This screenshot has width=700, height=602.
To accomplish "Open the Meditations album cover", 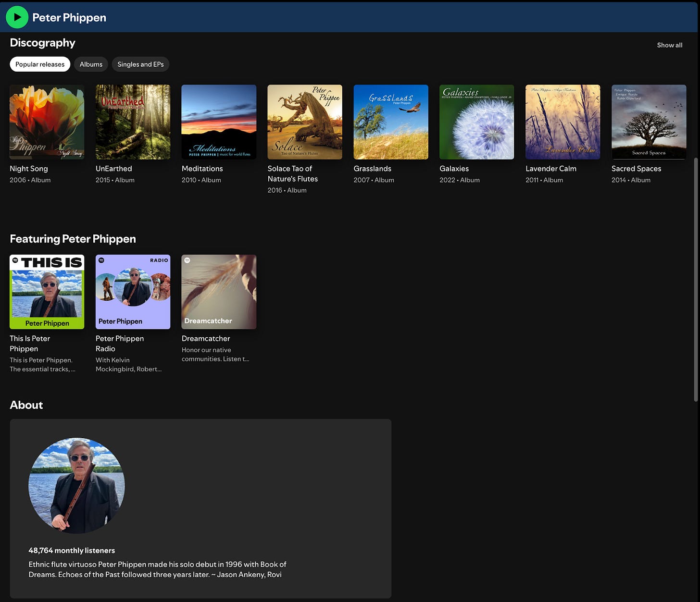I will pyautogui.click(x=219, y=122).
